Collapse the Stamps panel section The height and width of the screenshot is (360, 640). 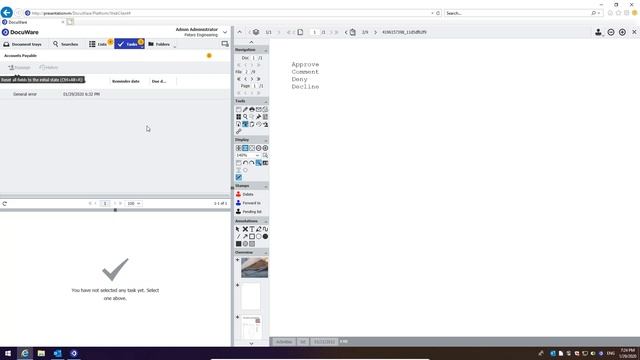pos(265,186)
